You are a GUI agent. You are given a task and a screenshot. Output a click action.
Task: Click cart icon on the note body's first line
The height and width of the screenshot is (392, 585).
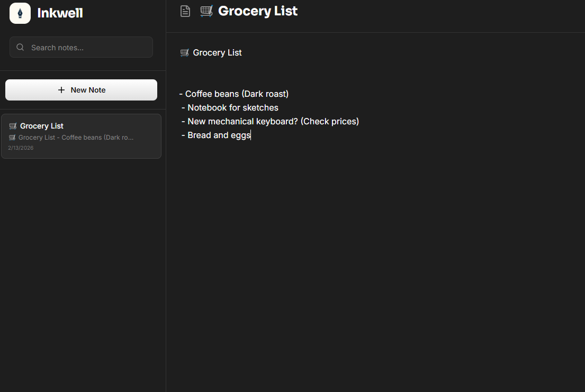point(185,52)
